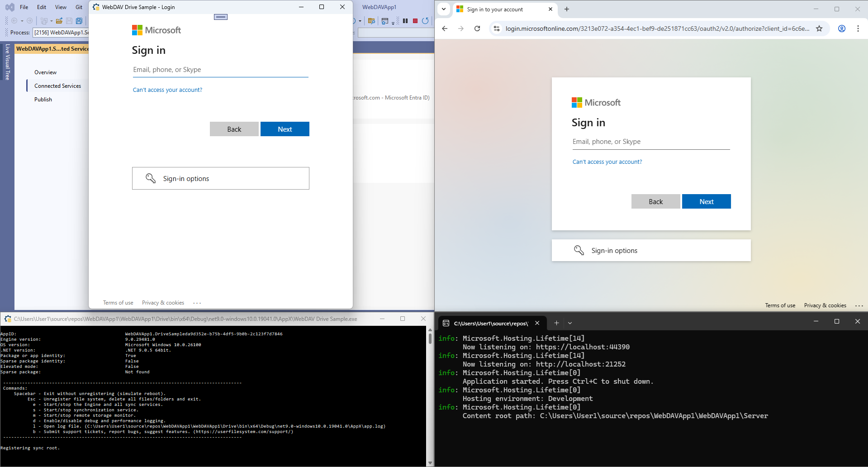Open Terms of use in the login dialog

tap(118, 303)
